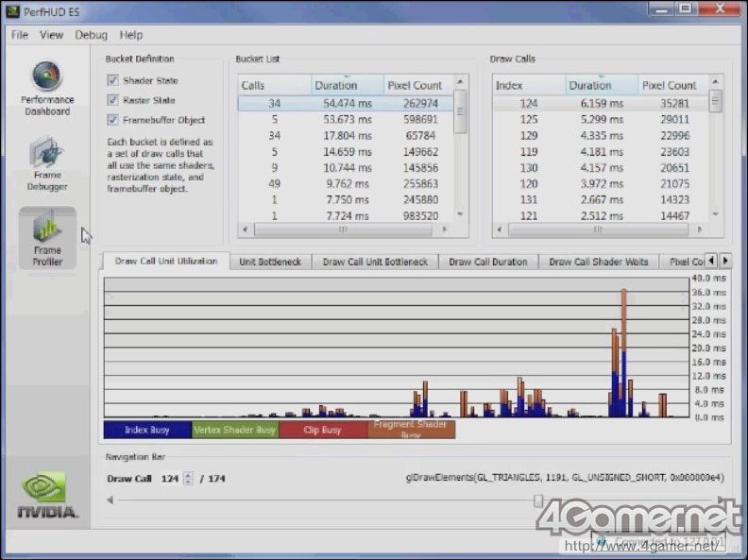Viewport: 748px width, 560px height.
Task: Open the File menu
Action: (20, 35)
